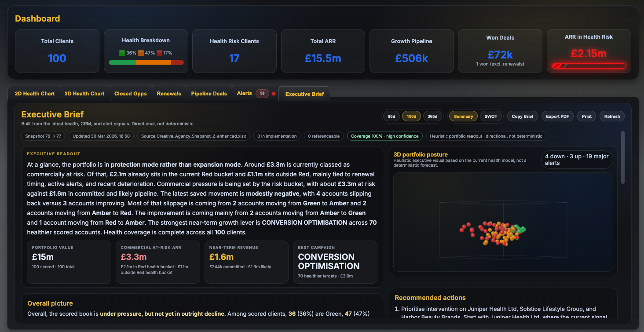Click the Copy Brief button
Image resolution: width=644 pixels, height=332 pixels.
tap(523, 116)
